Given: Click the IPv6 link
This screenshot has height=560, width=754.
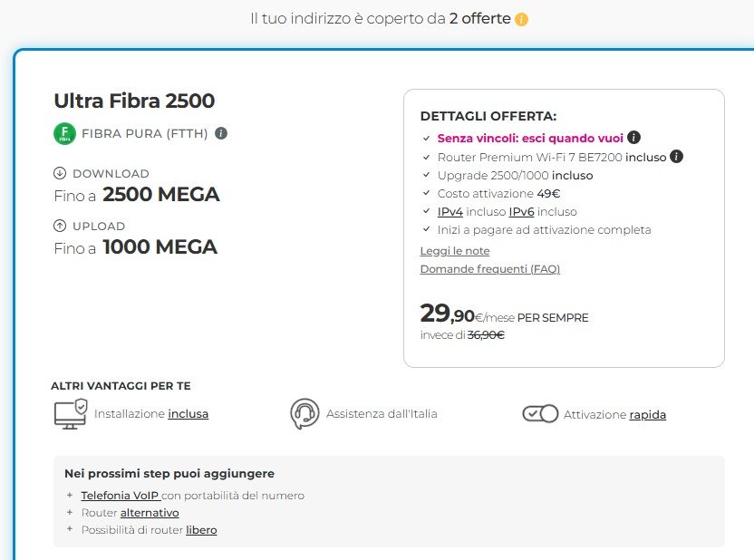Looking at the screenshot, I should click(x=521, y=211).
